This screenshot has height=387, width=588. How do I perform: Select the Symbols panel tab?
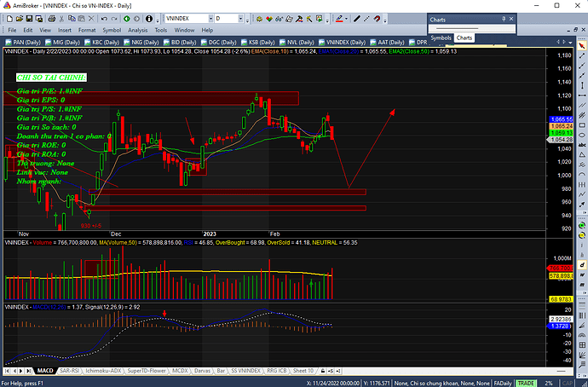(x=441, y=38)
